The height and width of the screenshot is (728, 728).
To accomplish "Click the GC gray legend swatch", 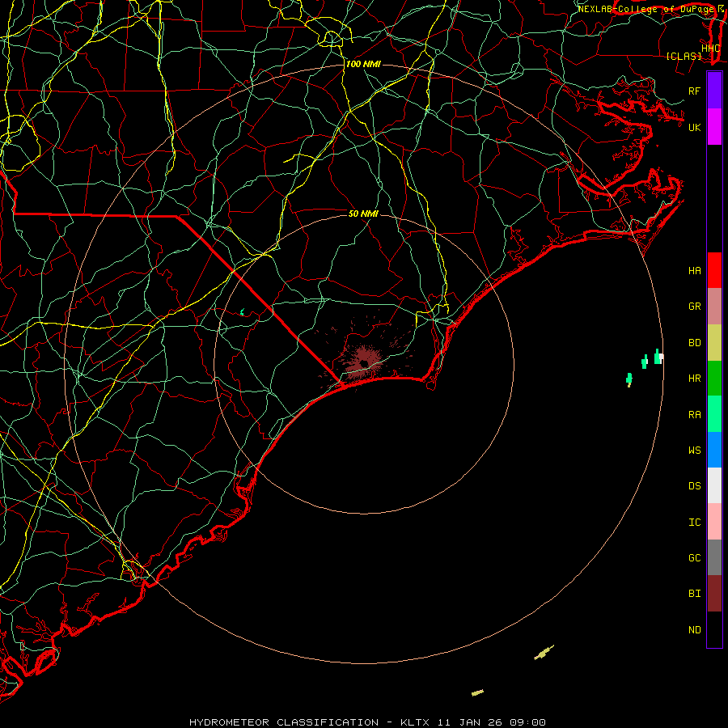I will 714,557.
